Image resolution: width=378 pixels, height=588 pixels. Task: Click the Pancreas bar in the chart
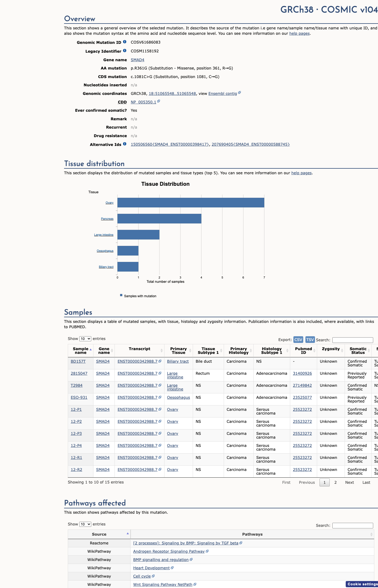(x=159, y=219)
